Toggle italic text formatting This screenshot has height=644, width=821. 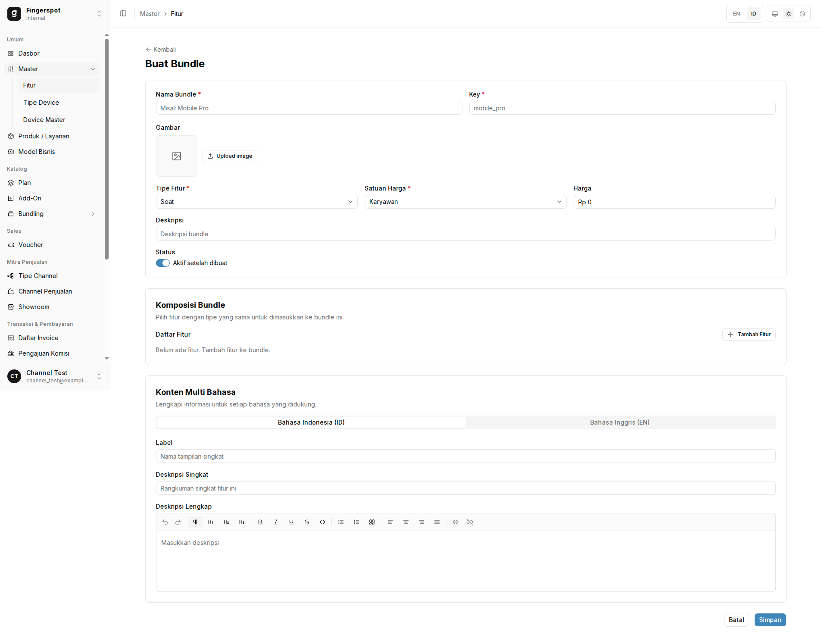point(276,522)
